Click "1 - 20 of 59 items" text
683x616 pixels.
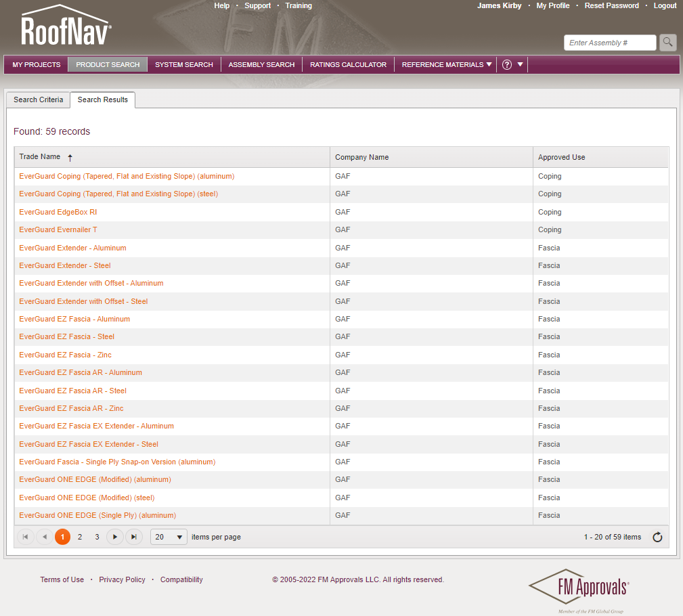click(x=613, y=537)
